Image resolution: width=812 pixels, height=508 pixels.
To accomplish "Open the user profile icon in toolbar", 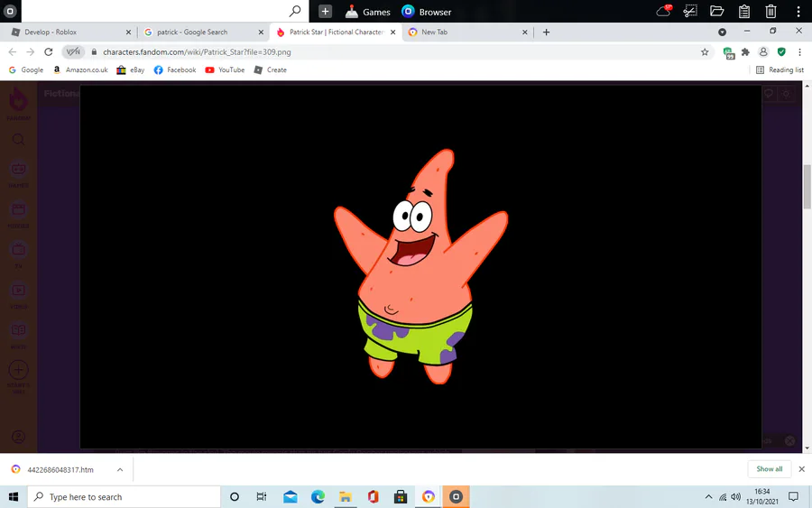I will pos(763,51).
